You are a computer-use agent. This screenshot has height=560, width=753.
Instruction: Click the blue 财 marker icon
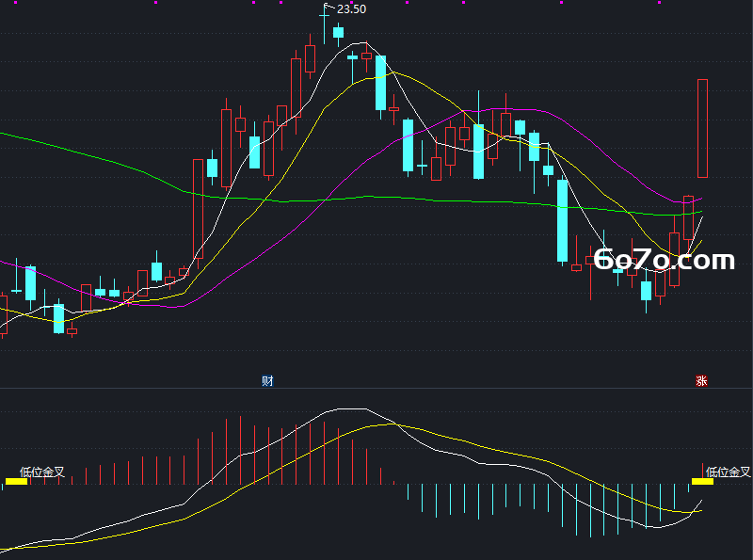267,381
